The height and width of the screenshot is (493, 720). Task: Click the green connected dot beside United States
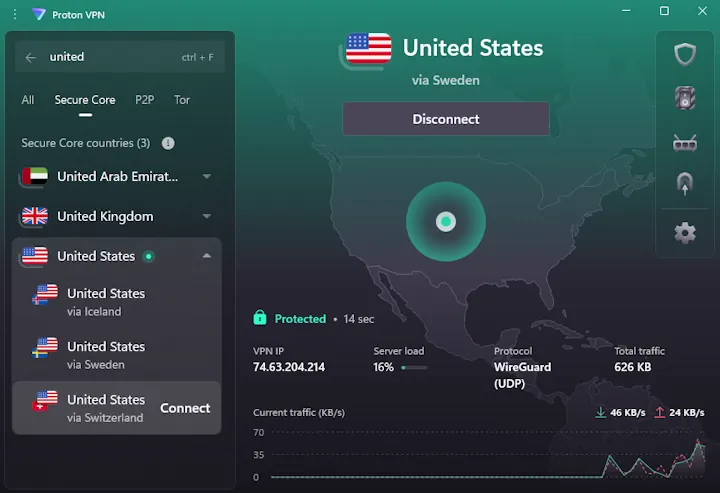[148, 256]
